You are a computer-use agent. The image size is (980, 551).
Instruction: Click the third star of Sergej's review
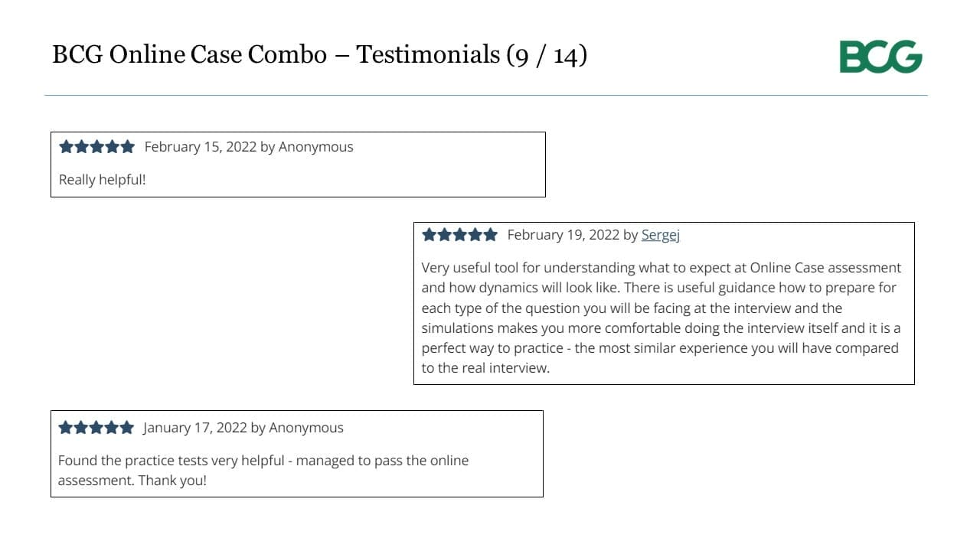pyautogui.click(x=459, y=235)
